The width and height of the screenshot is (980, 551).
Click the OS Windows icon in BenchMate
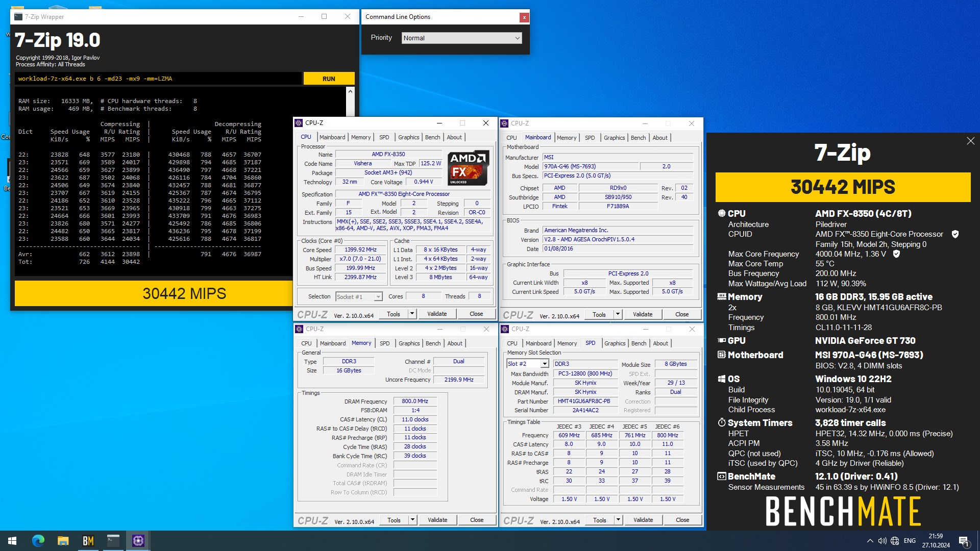(722, 379)
